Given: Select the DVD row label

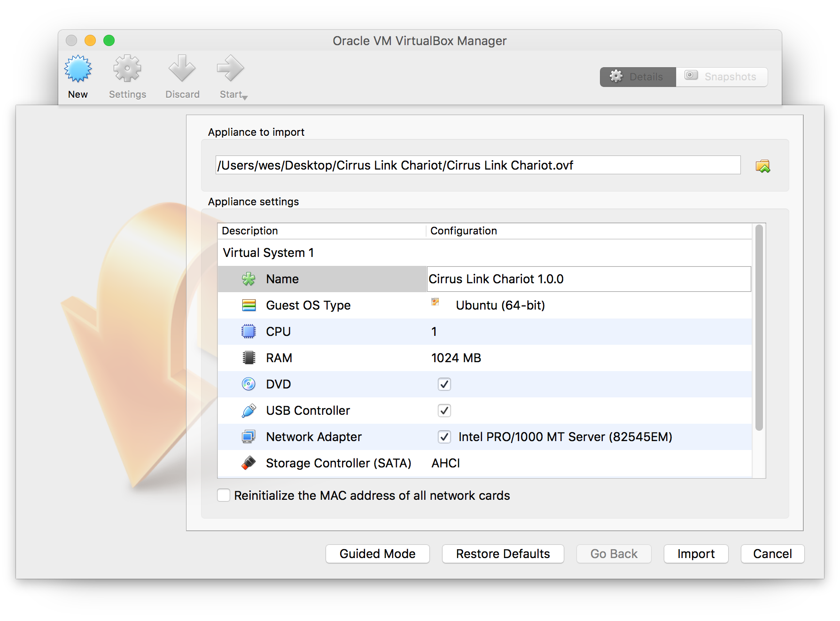Looking at the screenshot, I should (x=279, y=384).
